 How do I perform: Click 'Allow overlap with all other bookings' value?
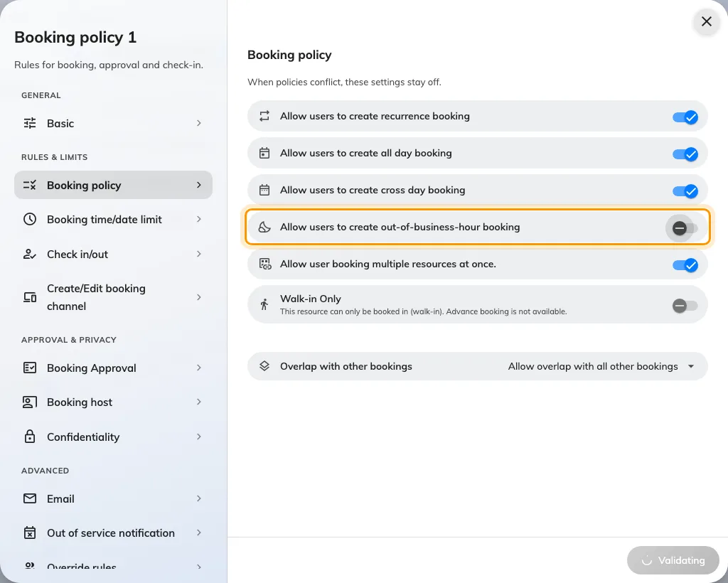coord(593,366)
